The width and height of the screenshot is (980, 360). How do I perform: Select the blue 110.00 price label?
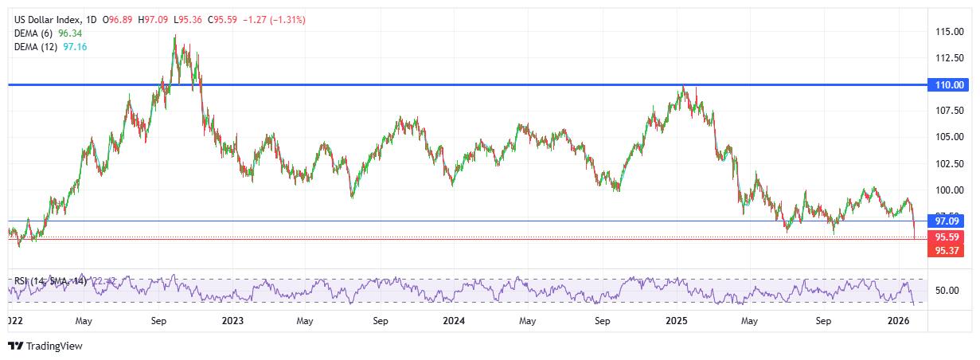coord(949,84)
